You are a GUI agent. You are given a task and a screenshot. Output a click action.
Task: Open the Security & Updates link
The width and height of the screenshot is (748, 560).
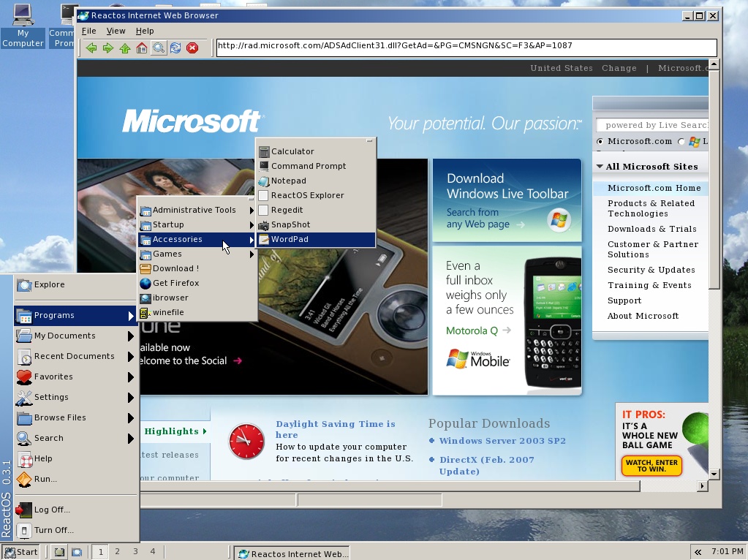[x=651, y=270]
